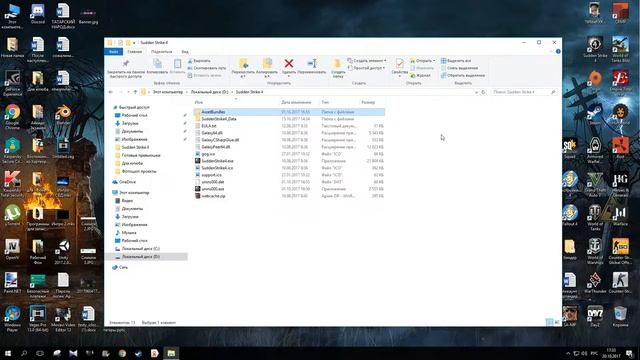Image resolution: width=640 pixels, height=360 pixels.
Task: Open Explorer help question mark icon
Action: (558, 51)
